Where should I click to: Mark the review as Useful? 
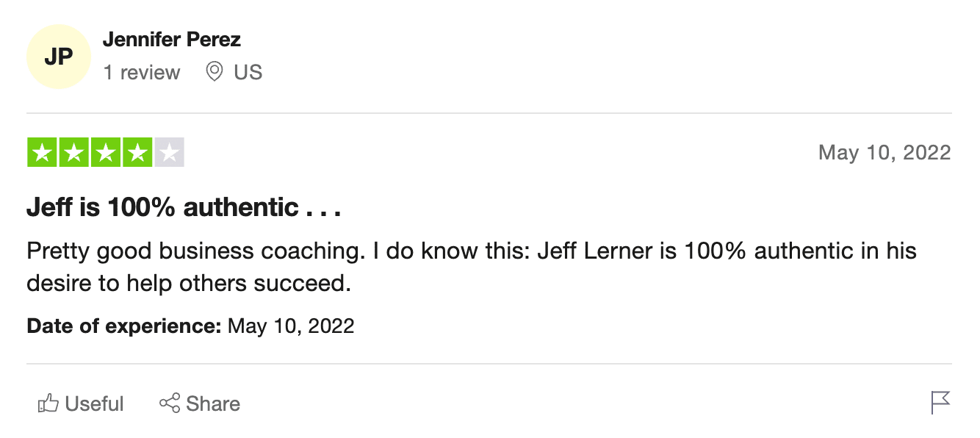click(x=81, y=403)
